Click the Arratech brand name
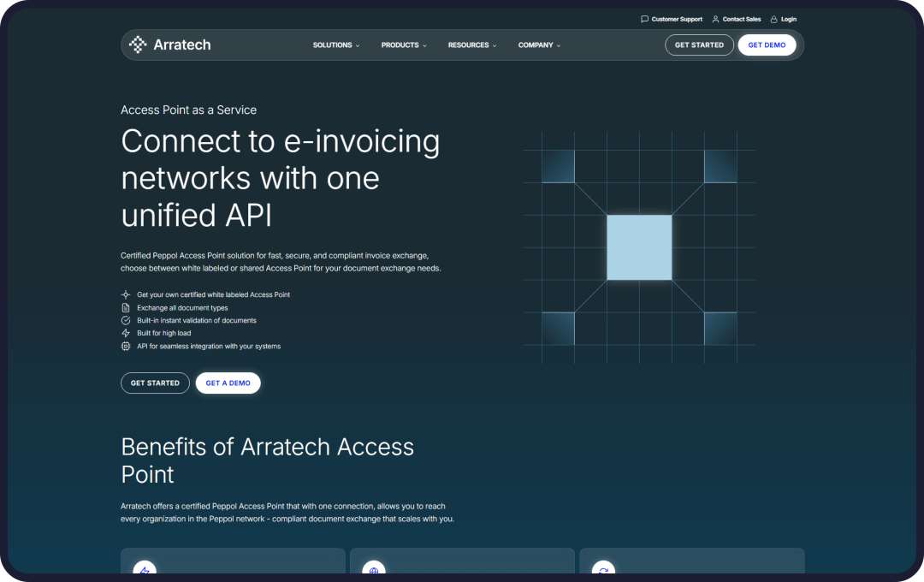The image size is (924, 582). [182, 45]
